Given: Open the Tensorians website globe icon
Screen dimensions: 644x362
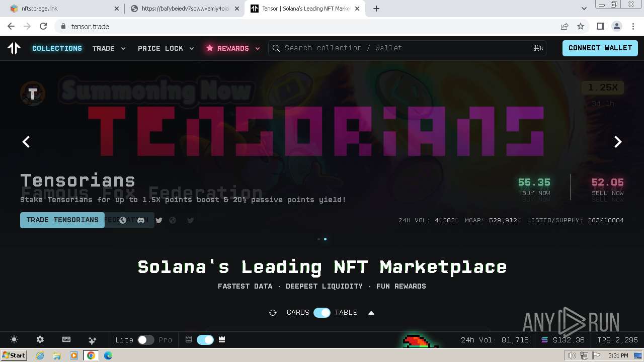Looking at the screenshot, I should 122,220.
